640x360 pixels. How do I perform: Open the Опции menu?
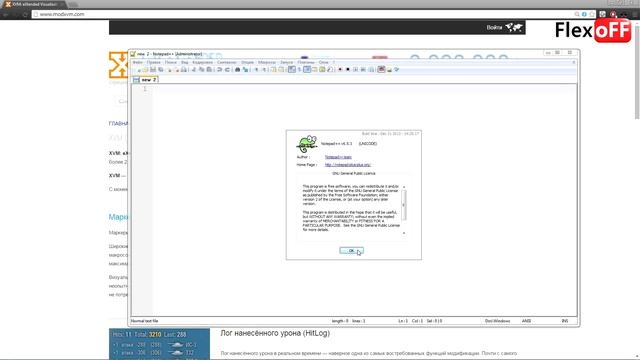click(x=247, y=62)
